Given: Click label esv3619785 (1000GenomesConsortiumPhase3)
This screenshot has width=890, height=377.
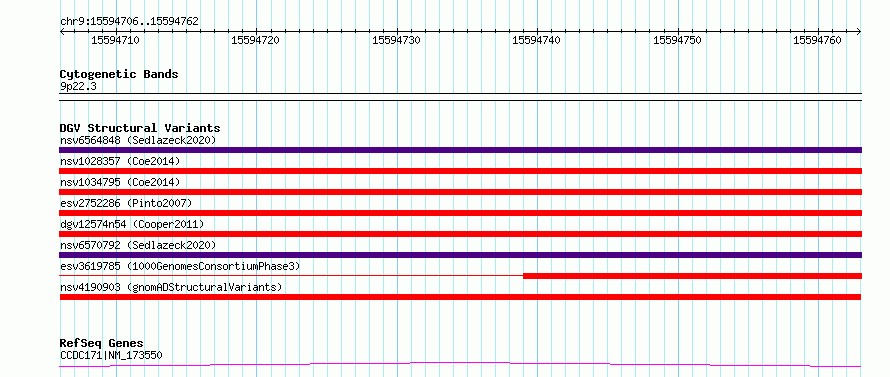Looking at the screenshot, I should click(180, 266).
